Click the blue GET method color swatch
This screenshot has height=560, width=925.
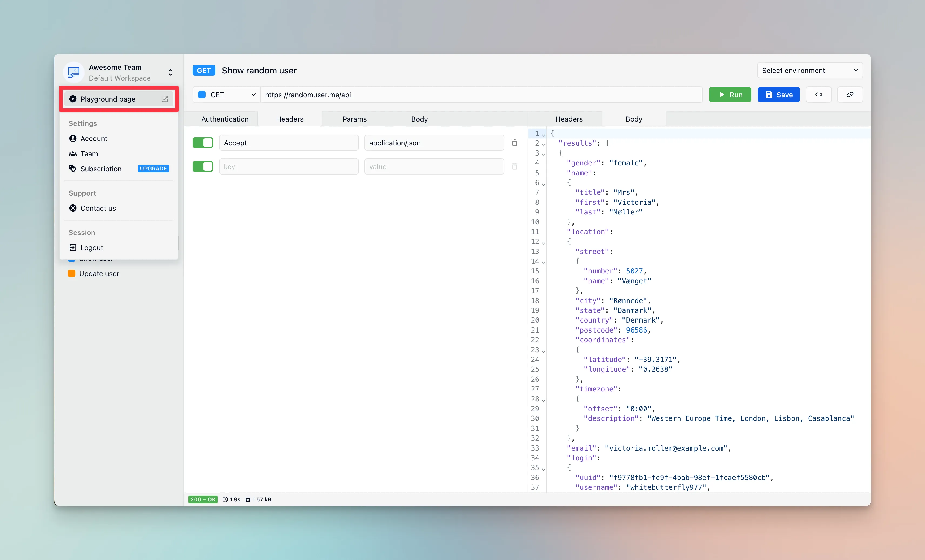tap(202, 95)
